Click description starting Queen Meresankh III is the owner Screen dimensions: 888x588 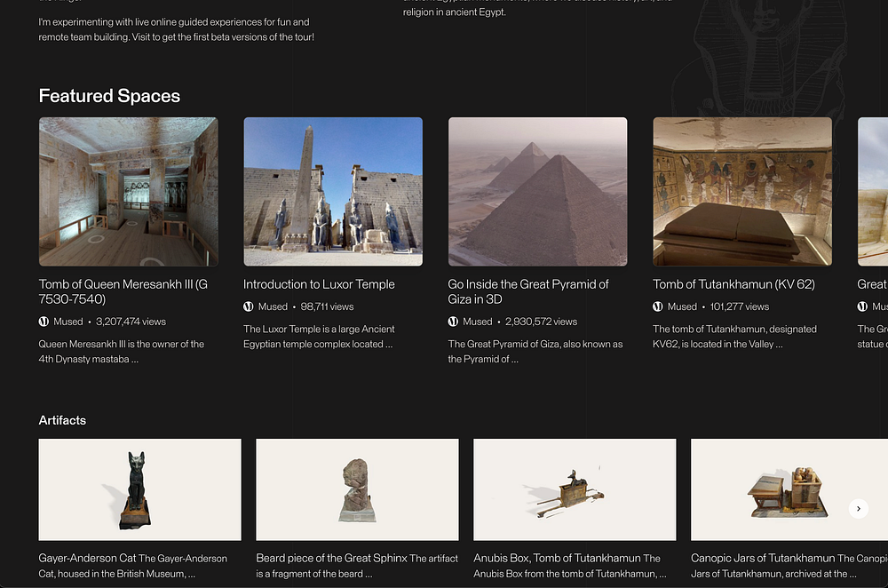click(x=121, y=351)
